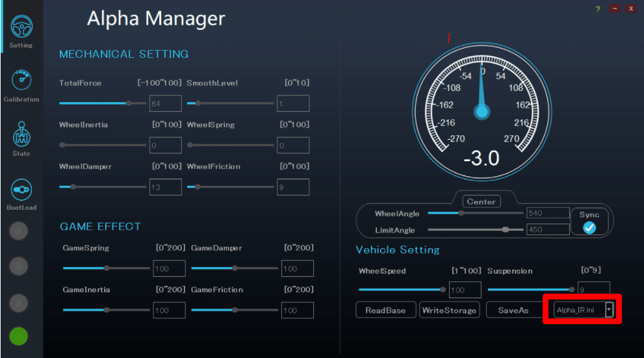The image size is (644, 358).
Task: Open the State shifter page
Action: pyautogui.click(x=21, y=139)
